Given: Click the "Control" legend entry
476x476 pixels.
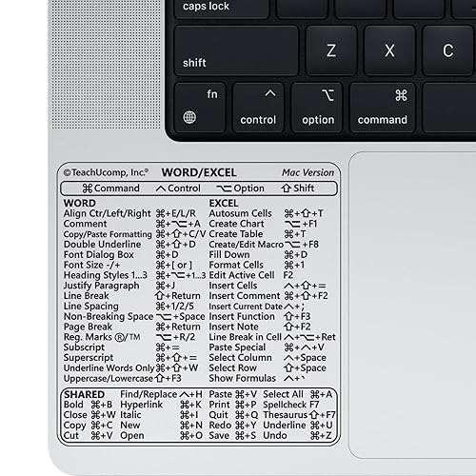Looking at the screenshot, I should pyautogui.click(x=178, y=188).
